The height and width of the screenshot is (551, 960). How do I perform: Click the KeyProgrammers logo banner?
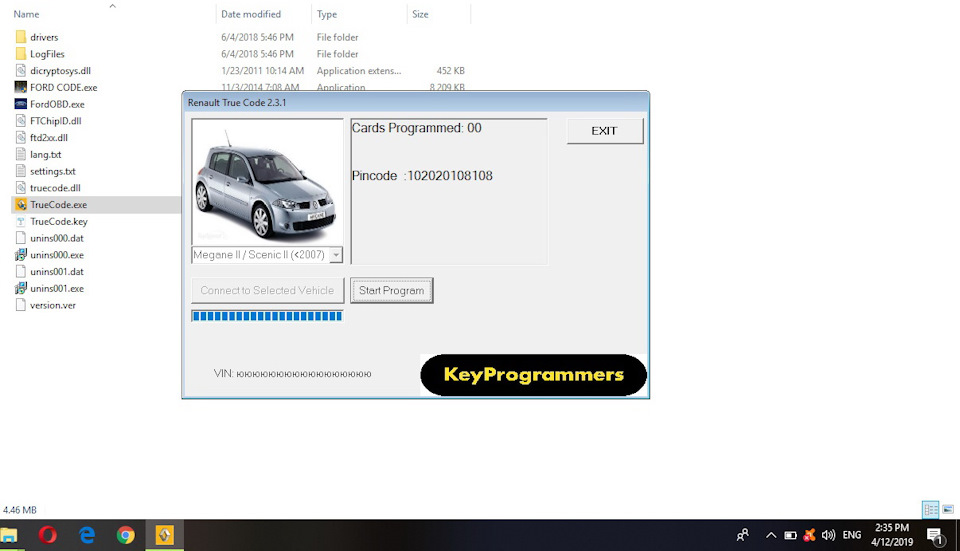pyautogui.click(x=533, y=375)
